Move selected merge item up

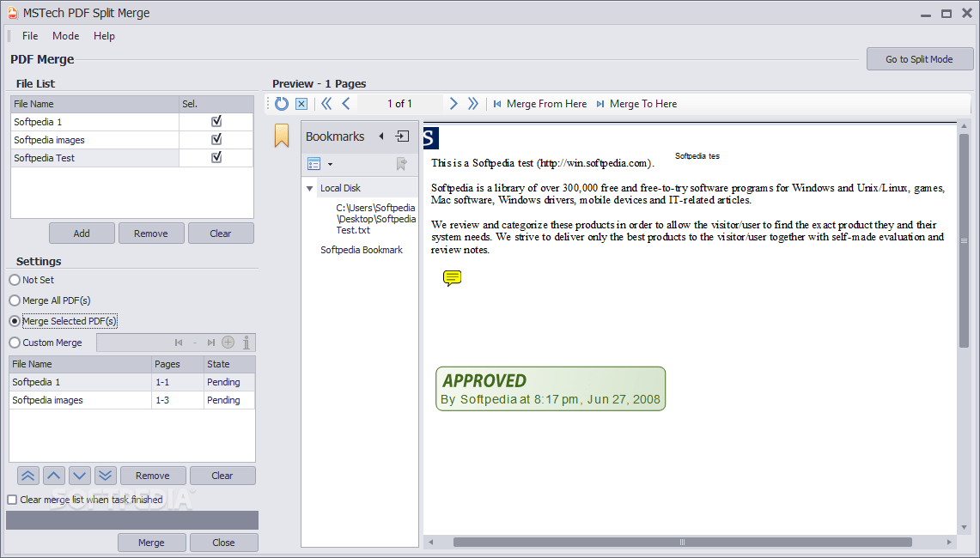pos(54,476)
